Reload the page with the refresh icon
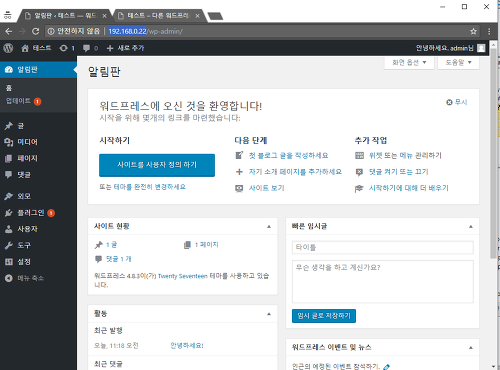Screen dimensions: 500x370 pos(35,31)
